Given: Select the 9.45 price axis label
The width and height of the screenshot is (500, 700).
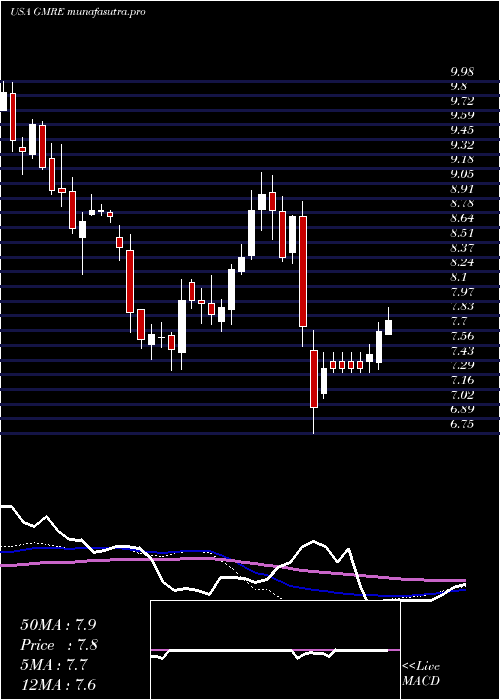Looking at the screenshot, I should pyautogui.click(x=462, y=130).
